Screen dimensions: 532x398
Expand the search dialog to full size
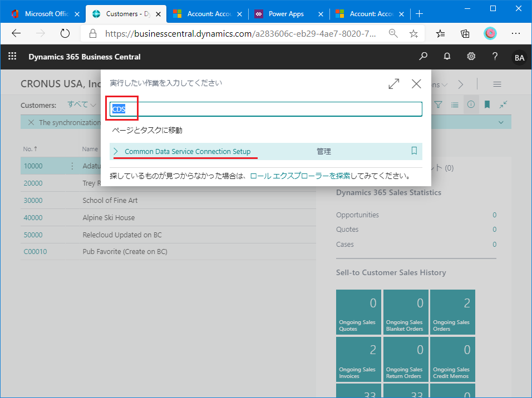coord(393,84)
